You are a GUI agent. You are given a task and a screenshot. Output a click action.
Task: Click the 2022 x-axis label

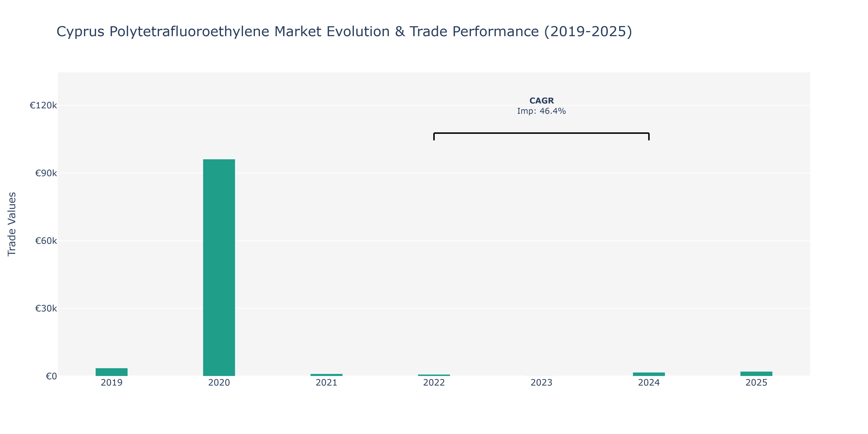434,383
